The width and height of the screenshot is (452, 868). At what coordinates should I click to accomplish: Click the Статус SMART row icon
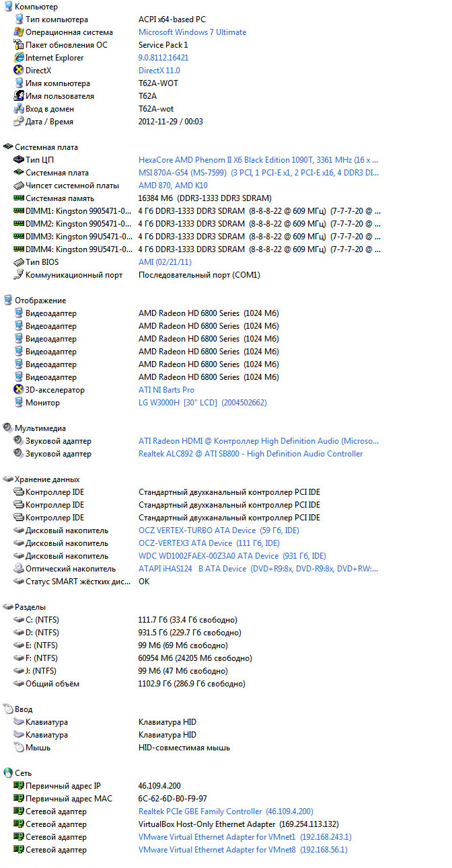coord(19,582)
